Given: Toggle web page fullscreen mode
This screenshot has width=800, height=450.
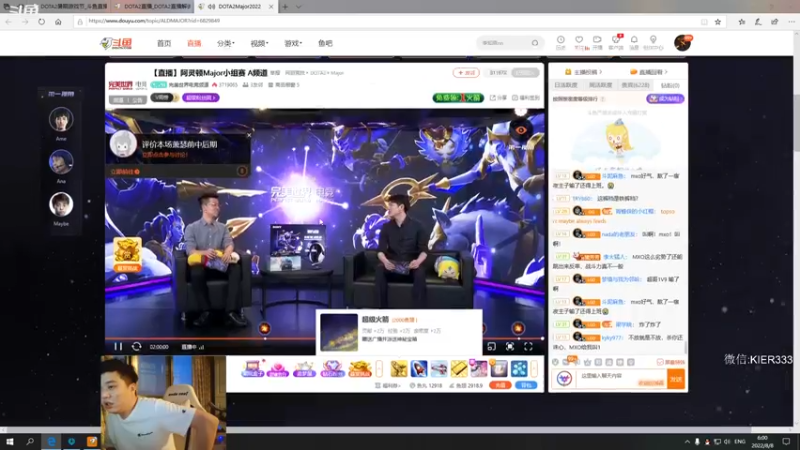Looking at the screenshot, I should (510, 346).
